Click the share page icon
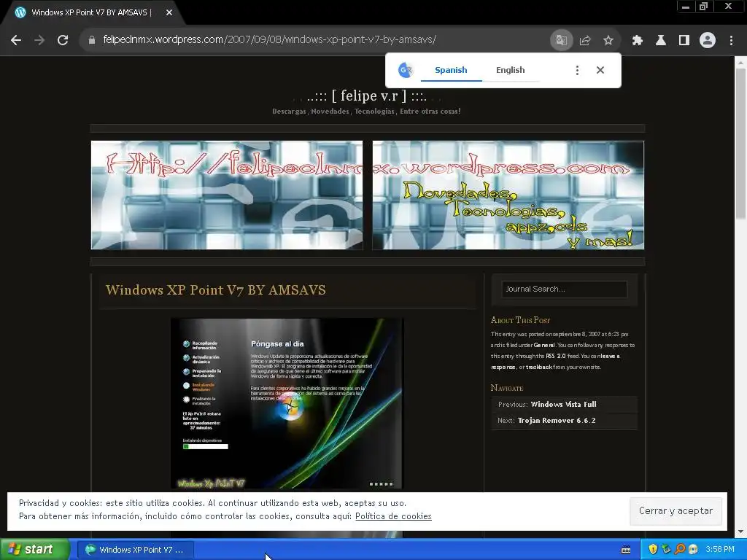 pyautogui.click(x=585, y=40)
